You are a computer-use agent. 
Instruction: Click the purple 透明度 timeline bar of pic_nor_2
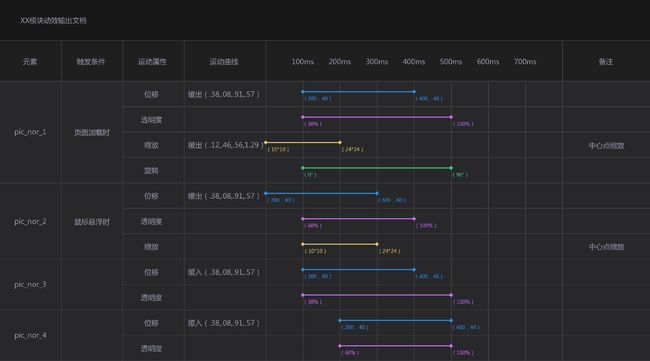pyautogui.click(x=358, y=219)
